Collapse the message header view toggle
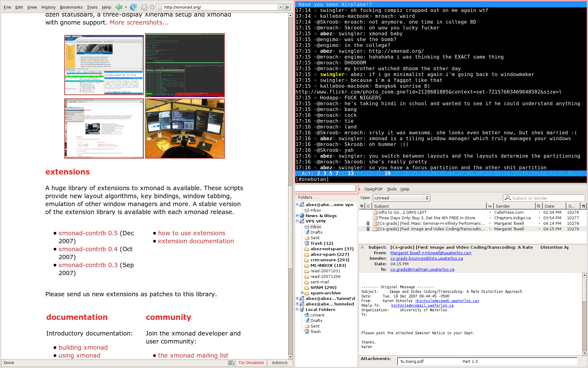 tap(362, 247)
